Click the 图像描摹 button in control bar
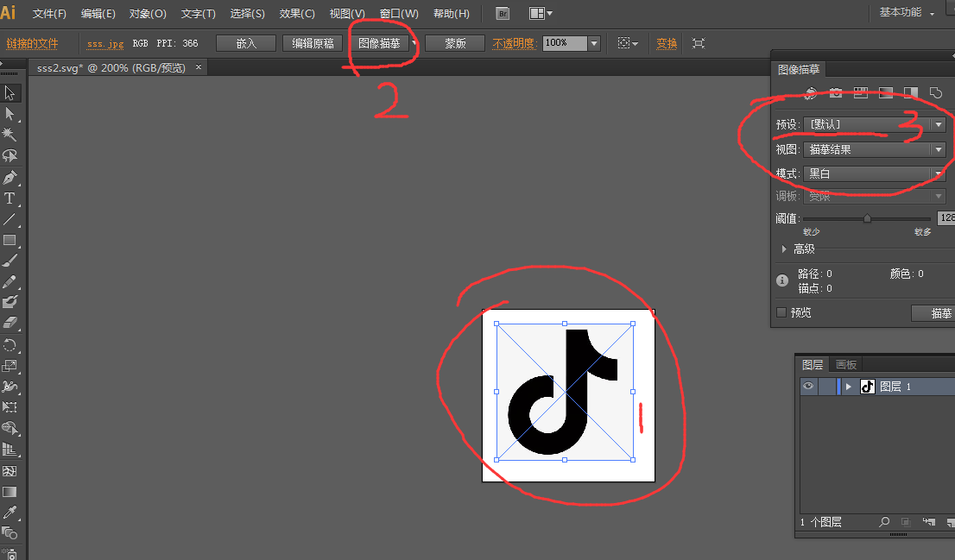955x560 pixels. (x=379, y=43)
